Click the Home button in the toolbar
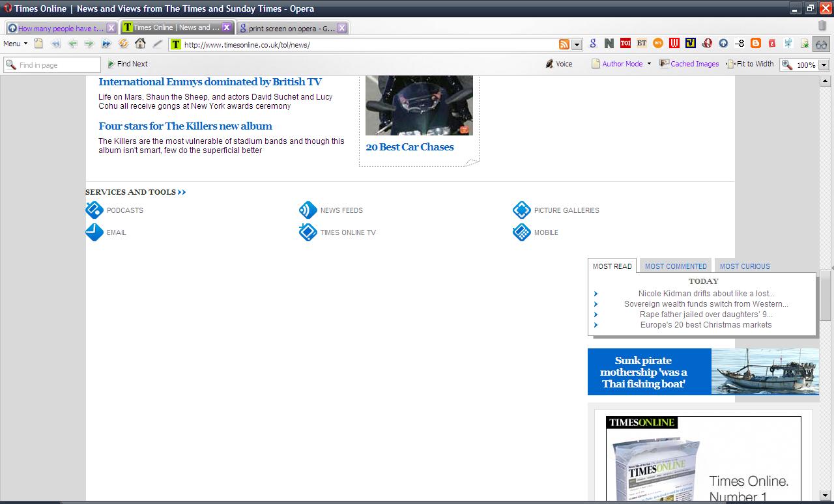 pyautogui.click(x=140, y=44)
